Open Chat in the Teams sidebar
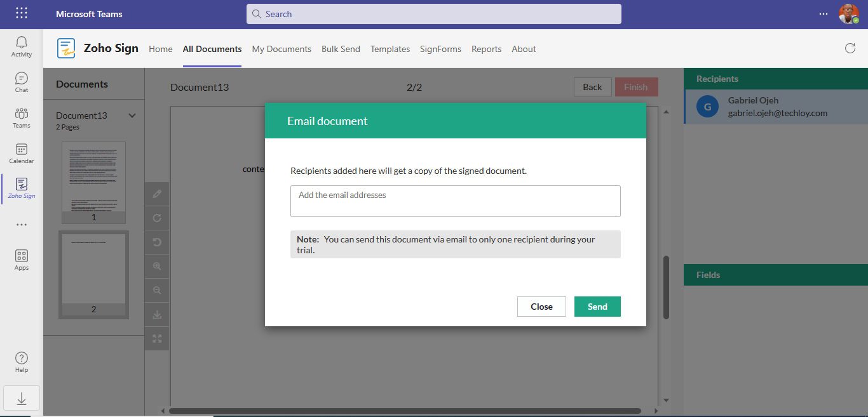The height and width of the screenshot is (417, 868). tap(22, 83)
